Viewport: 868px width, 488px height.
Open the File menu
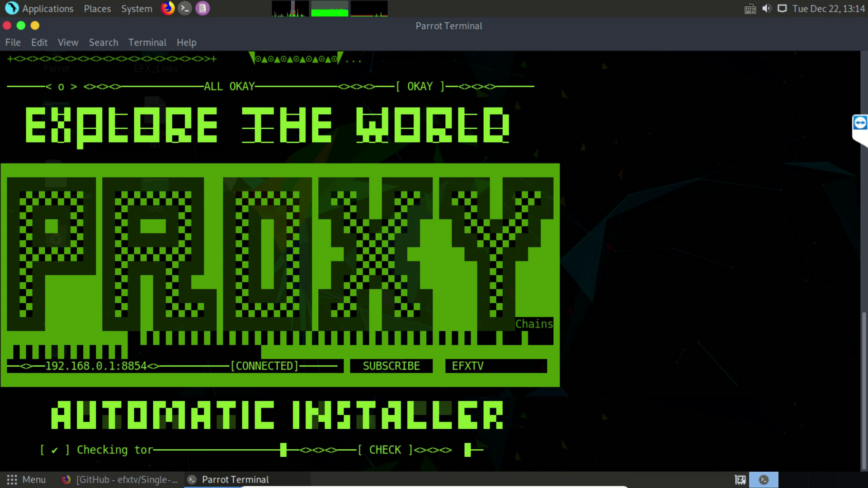click(x=13, y=42)
